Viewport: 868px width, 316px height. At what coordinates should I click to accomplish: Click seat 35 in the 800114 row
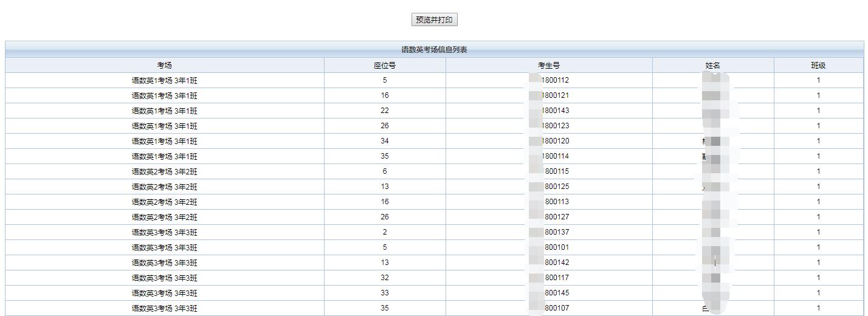(x=385, y=156)
